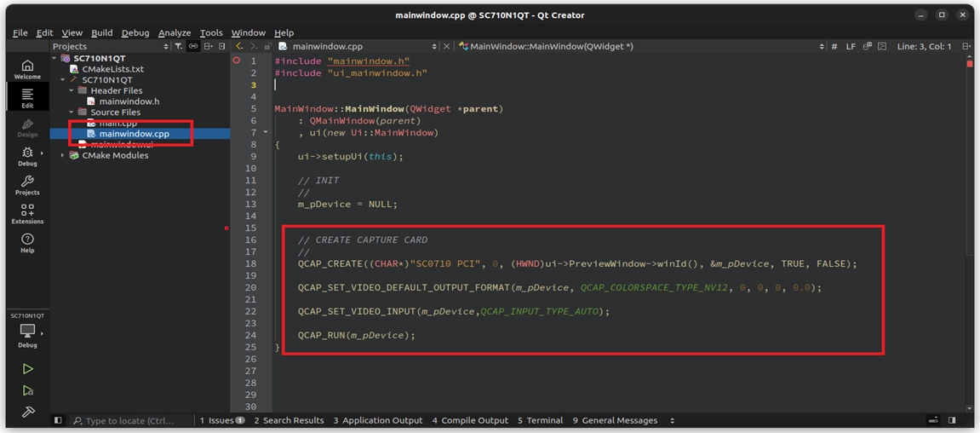
Task: Open the Projects mode wrench icon
Action: 27,185
